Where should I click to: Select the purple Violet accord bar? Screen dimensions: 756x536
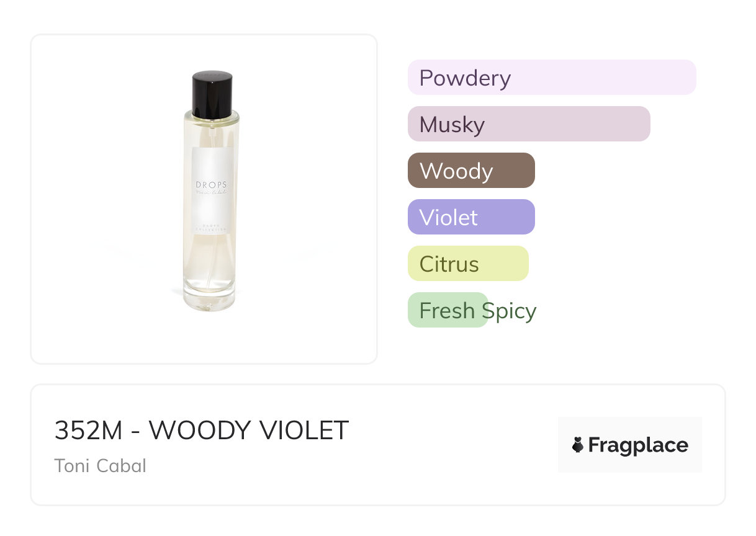click(x=471, y=217)
